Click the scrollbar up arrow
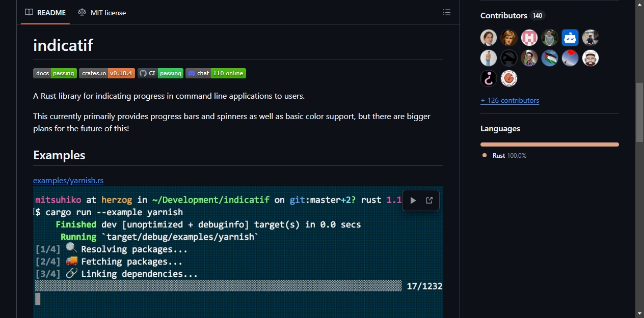Image resolution: width=644 pixels, height=318 pixels. click(x=639, y=4)
